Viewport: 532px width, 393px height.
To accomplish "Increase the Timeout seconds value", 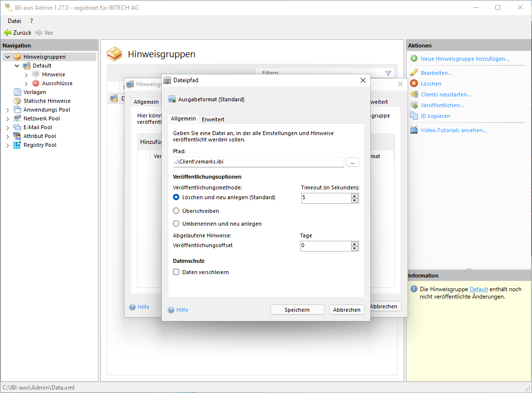I will tap(355, 195).
